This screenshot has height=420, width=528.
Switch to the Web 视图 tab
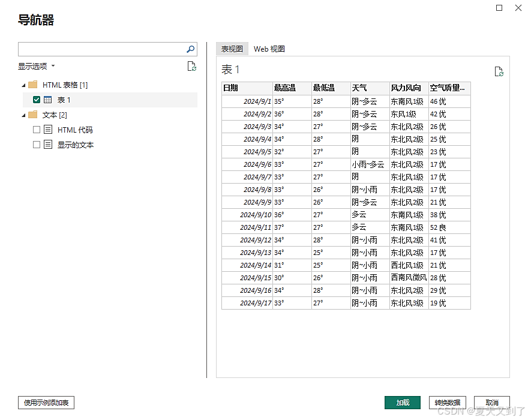[269, 49]
